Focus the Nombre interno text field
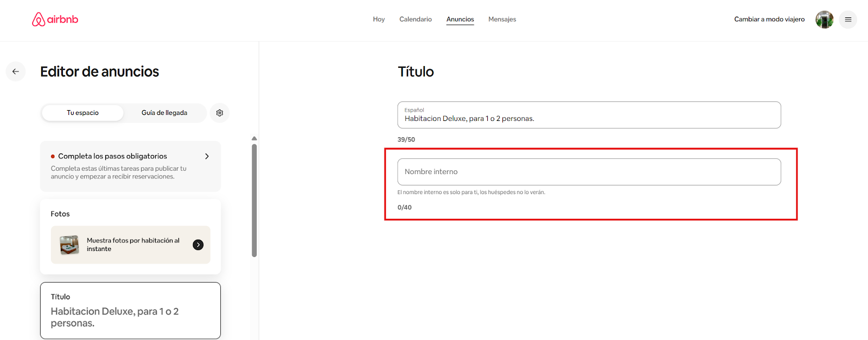This screenshot has height=340, width=868. point(589,172)
